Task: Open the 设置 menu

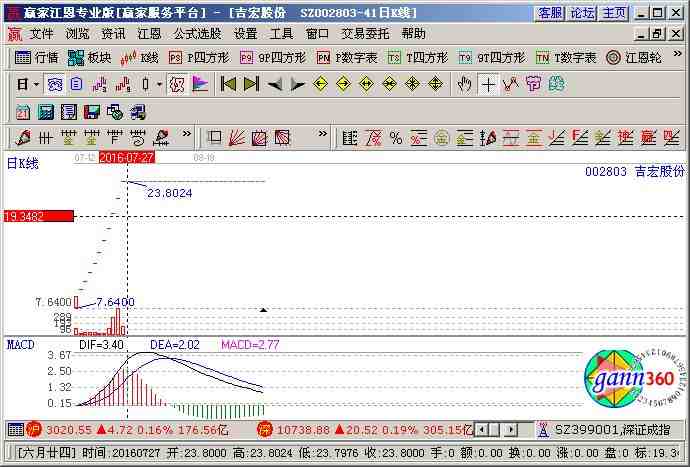Action: coord(245,33)
